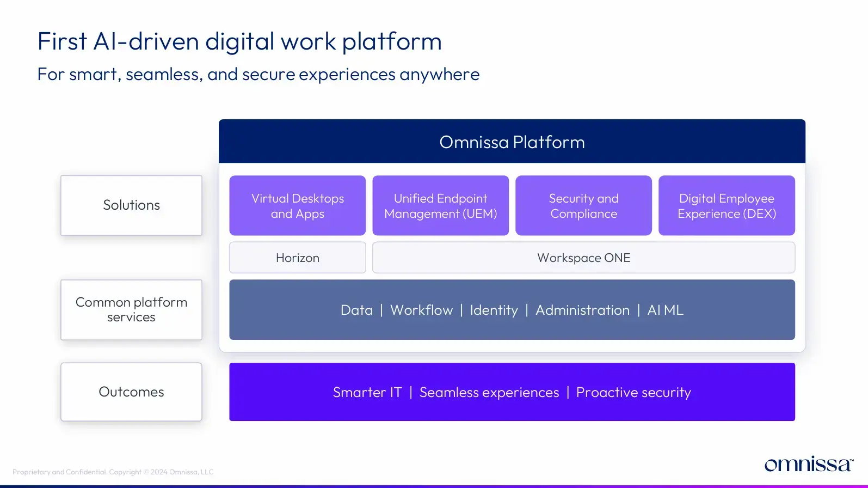Click the Solutions label box
868x488 pixels.
point(131,205)
